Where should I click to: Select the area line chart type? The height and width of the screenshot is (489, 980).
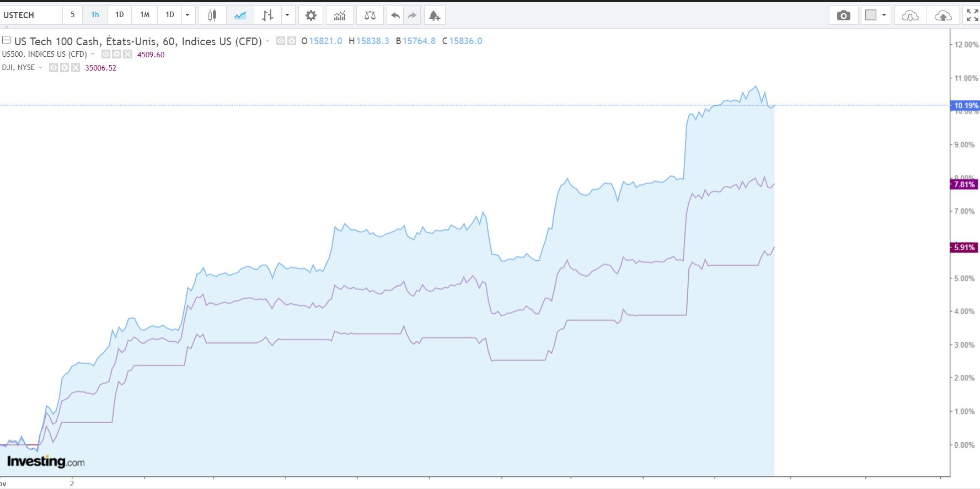(240, 15)
